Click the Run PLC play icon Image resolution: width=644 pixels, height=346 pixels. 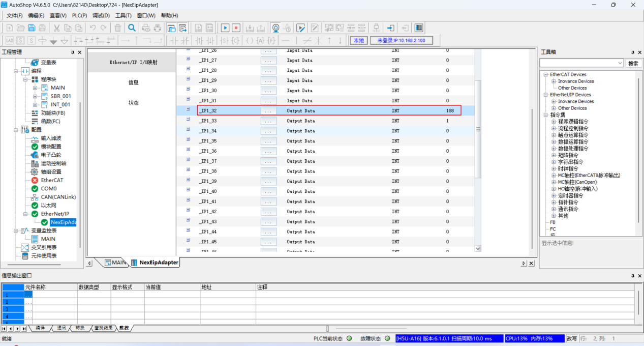[225, 28]
